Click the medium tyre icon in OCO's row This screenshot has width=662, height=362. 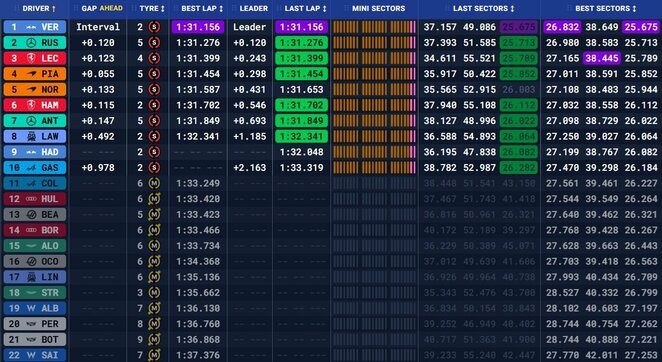pos(154,261)
